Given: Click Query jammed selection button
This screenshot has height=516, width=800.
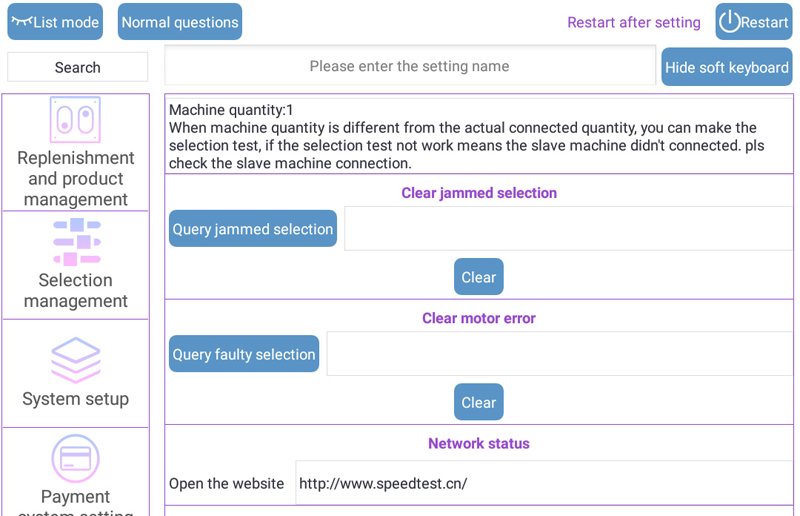Looking at the screenshot, I should coord(253,229).
